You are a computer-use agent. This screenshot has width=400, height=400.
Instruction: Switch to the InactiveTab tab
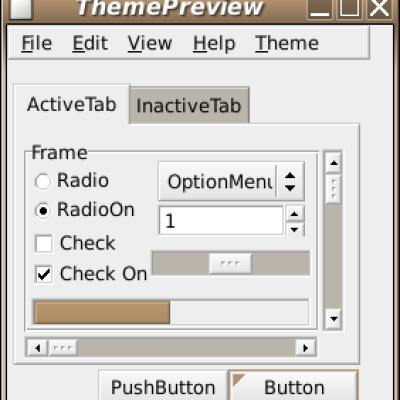189,106
